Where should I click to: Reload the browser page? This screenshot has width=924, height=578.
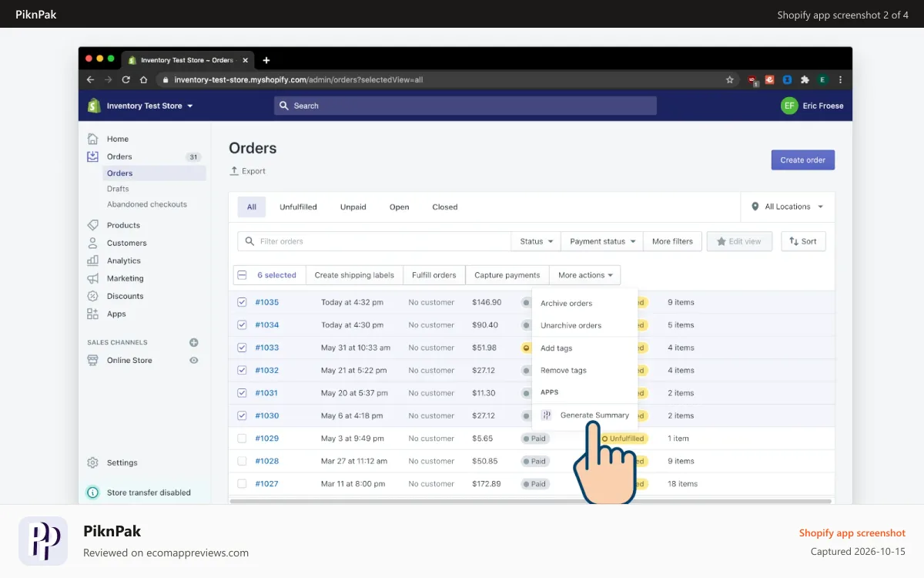point(126,79)
